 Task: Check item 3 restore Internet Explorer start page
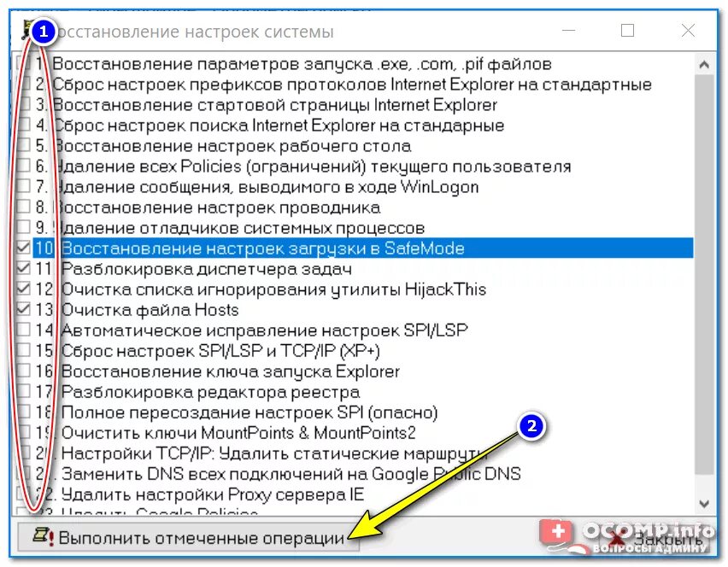[x=23, y=104]
